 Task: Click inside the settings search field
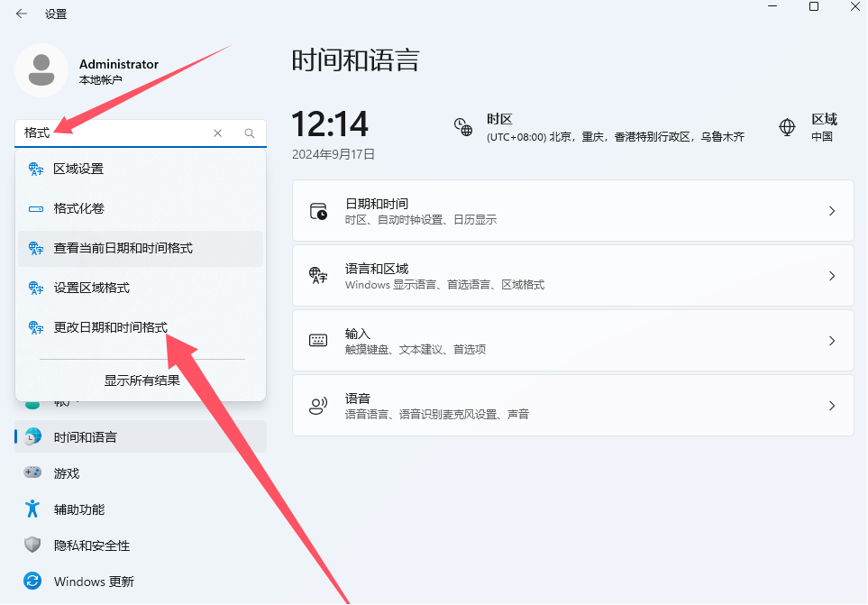tap(135, 132)
